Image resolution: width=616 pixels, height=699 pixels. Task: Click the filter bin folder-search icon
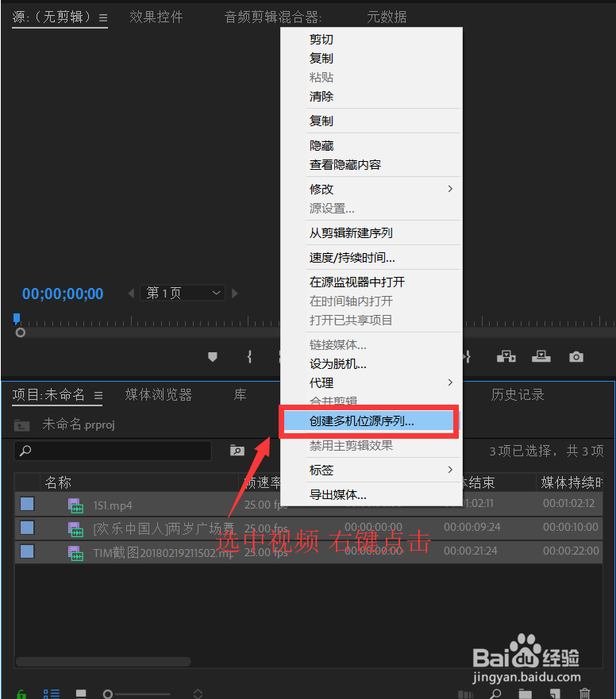point(237,450)
